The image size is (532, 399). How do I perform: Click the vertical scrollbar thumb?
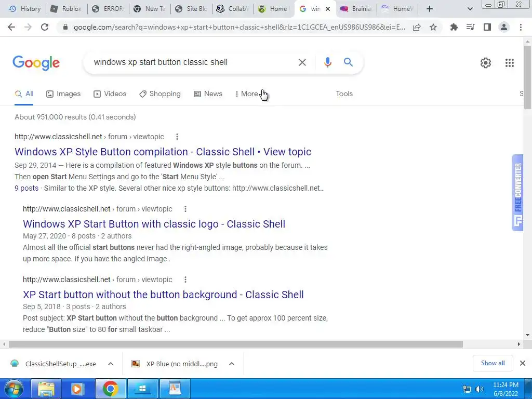point(527,77)
